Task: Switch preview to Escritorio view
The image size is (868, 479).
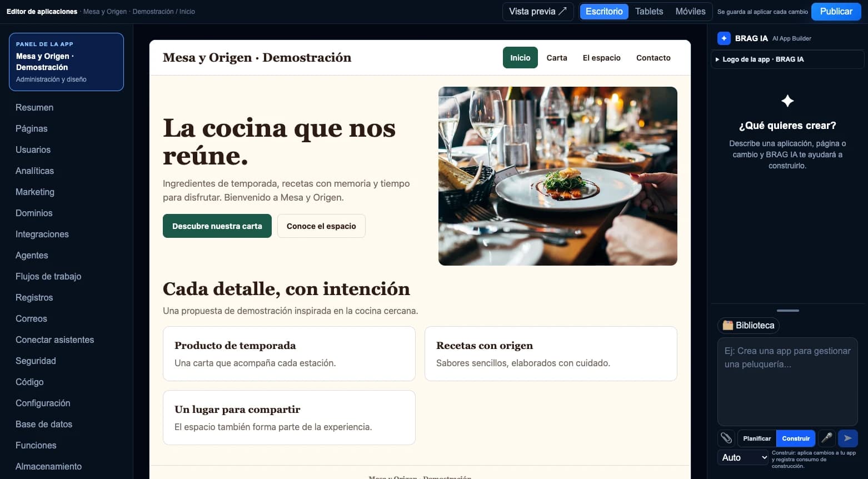Action: (x=604, y=12)
